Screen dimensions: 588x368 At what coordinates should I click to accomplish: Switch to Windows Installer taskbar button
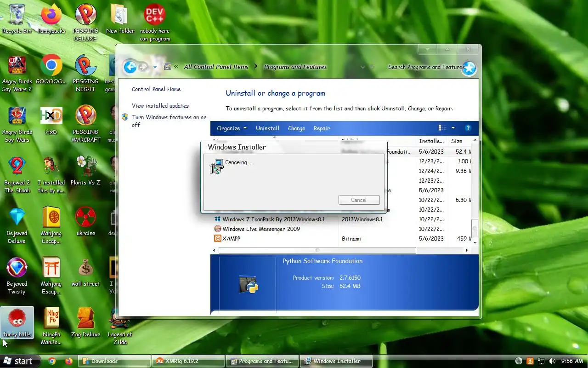[336, 361]
